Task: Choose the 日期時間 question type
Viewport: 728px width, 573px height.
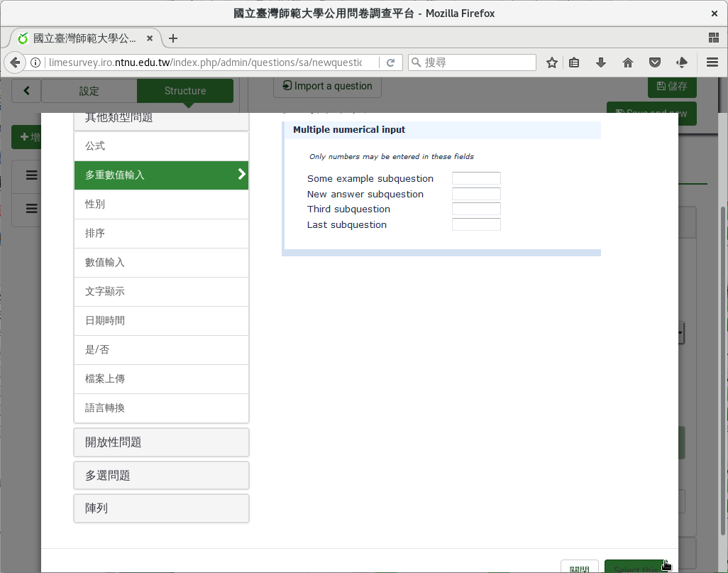Action: pos(161,320)
